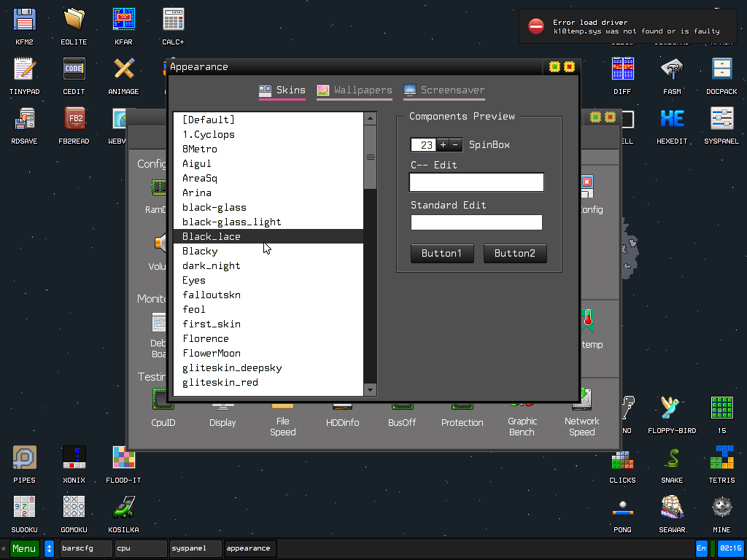747x560 pixels.
Task: Open the TINYPAD text editor icon
Action: coord(24,72)
